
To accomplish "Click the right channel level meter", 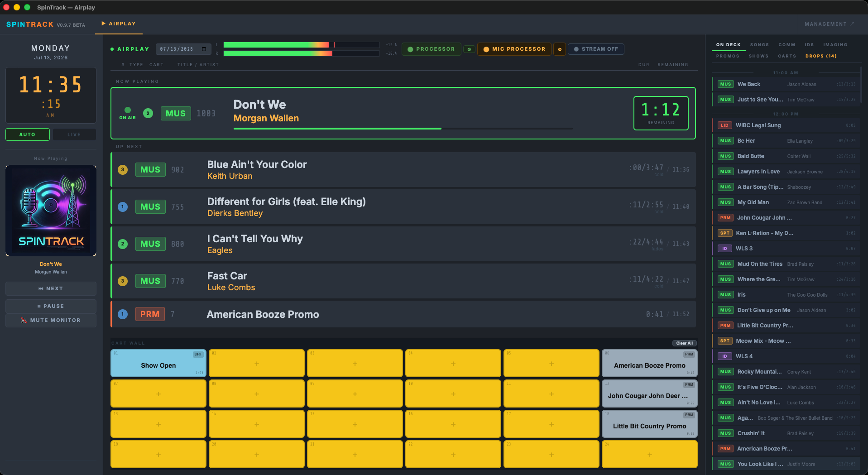I will (301, 53).
